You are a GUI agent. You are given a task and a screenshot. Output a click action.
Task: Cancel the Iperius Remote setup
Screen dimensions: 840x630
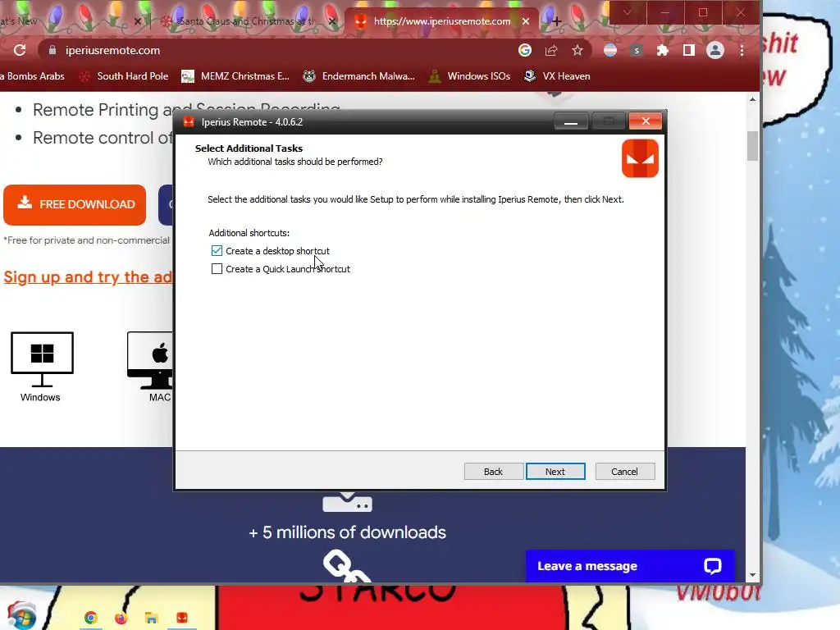tap(624, 472)
